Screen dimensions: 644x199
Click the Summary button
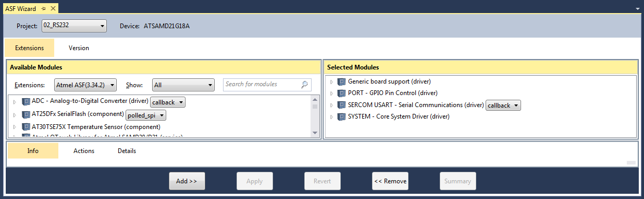[x=458, y=181]
